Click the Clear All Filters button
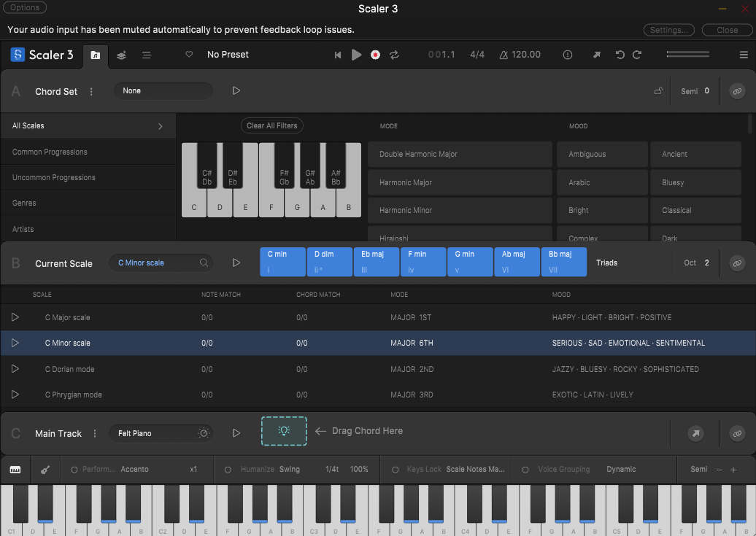The height and width of the screenshot is (536, 756). click(272, 126)
